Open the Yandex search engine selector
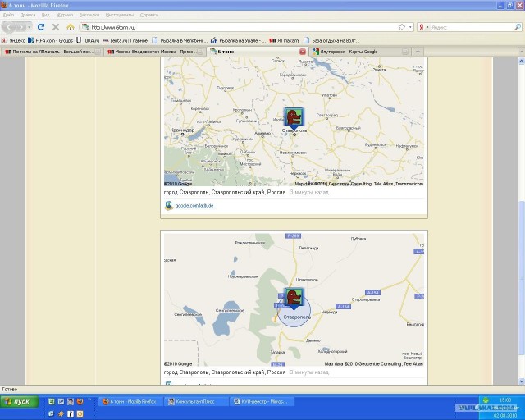The image size is (525, 420). (424, 27)
